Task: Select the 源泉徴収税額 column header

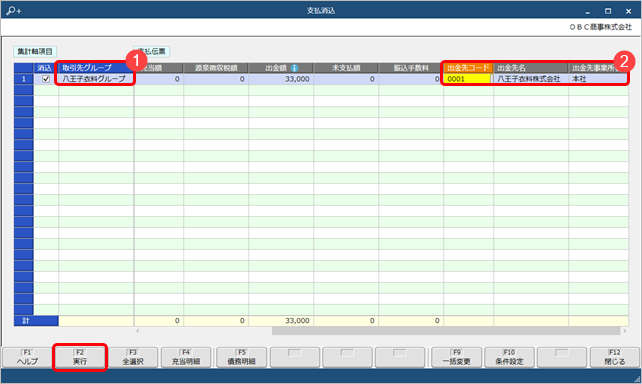Action: [216, 68]
